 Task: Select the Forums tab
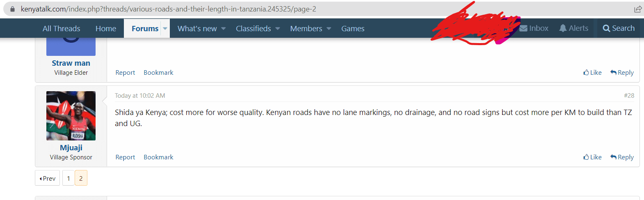coord(145,29)
